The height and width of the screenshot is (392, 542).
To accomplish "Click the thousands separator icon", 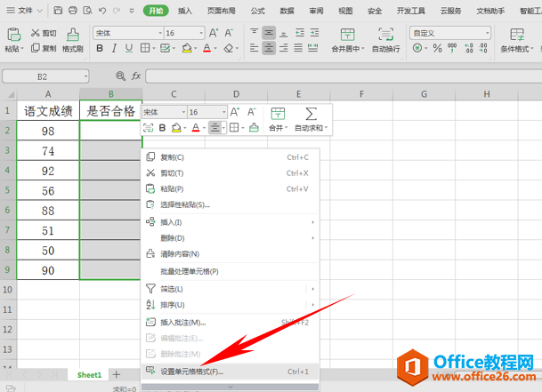I will click(452, 48).
